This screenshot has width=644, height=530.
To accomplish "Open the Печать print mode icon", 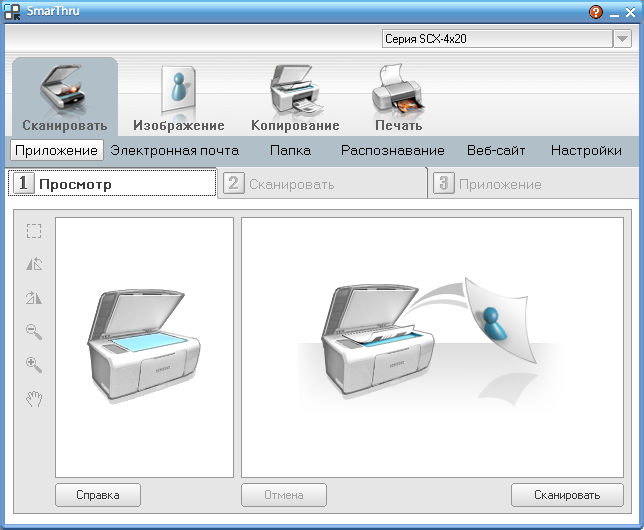I will point(398,97).
